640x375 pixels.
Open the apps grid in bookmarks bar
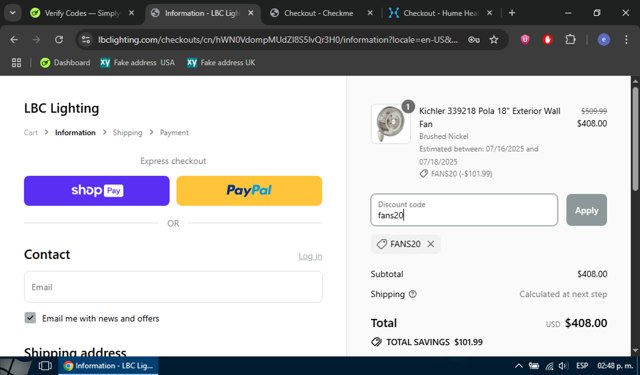click(x=16, y=62)
